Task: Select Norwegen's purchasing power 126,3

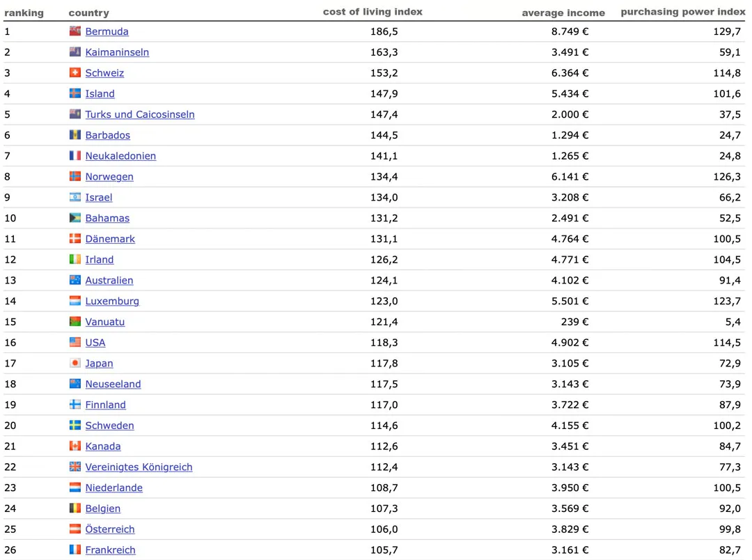Action: 727,177
